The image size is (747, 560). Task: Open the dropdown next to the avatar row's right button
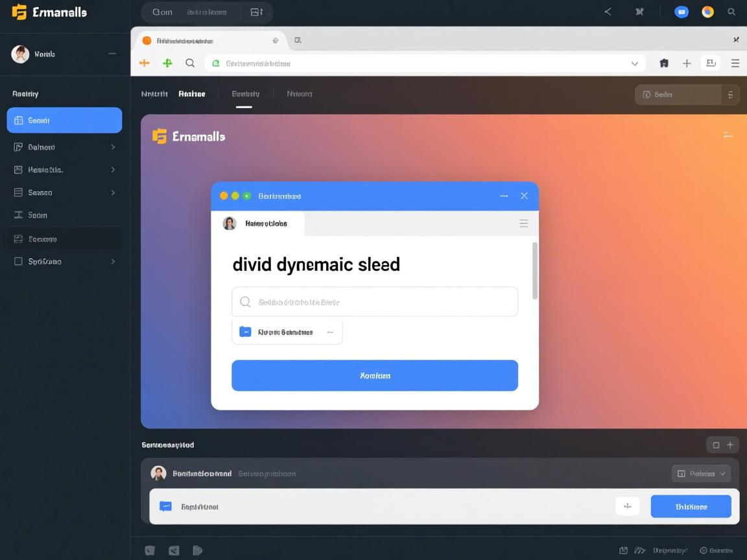coord(722,473)
